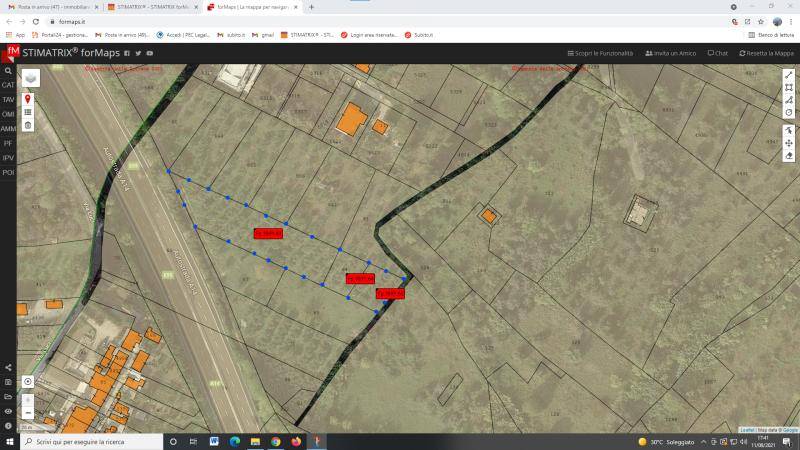Image resolution: width=800 pixels, height=450 pixels.
Task: Open the Chat menu item
Action: point(717,53)
